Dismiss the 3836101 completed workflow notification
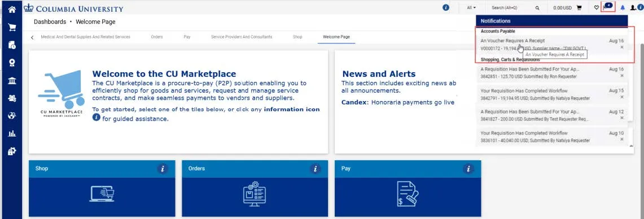This screenshot has width=644, height=219. coord(621,140)
